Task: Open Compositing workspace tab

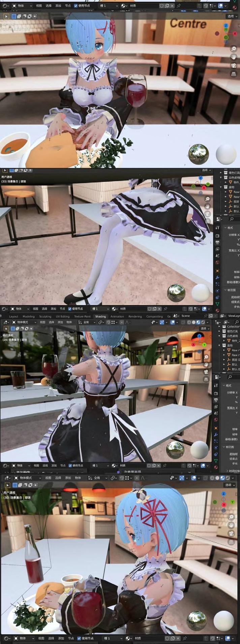Action: point(154,316)
